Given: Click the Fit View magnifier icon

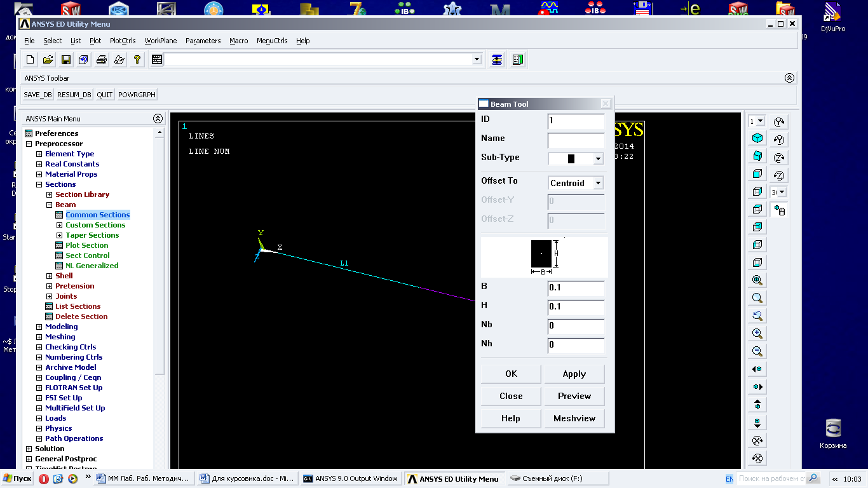Looking at the screenshot, I should click(x=757, y=280).
